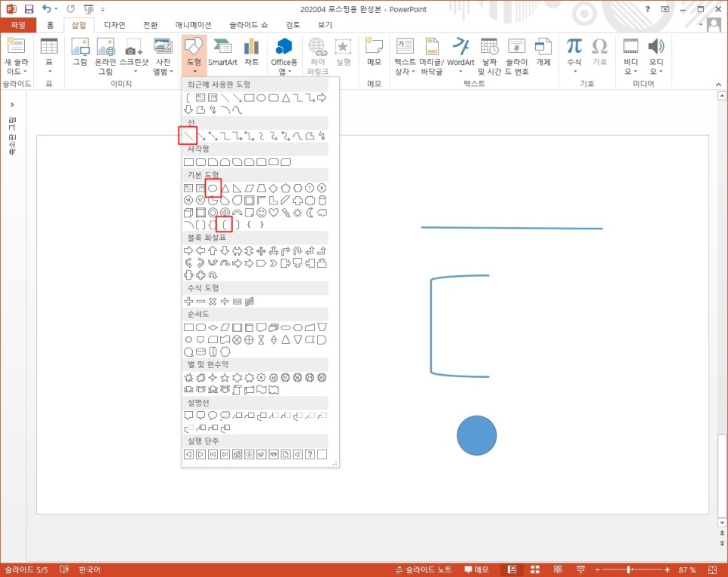
Task: Open 온라인 그림 online pictures
Action: click(x=106, y=57)
